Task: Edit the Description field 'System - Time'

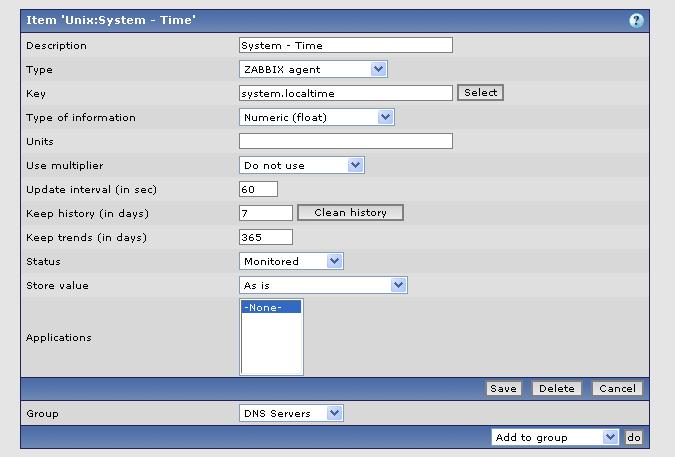Action: 346,45
